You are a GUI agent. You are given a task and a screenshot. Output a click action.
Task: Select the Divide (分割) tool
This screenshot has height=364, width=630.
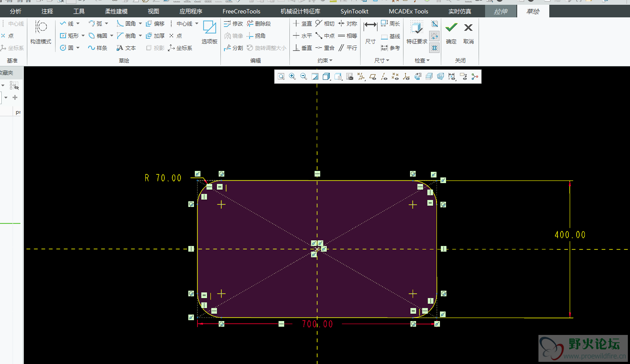point(233,48)
